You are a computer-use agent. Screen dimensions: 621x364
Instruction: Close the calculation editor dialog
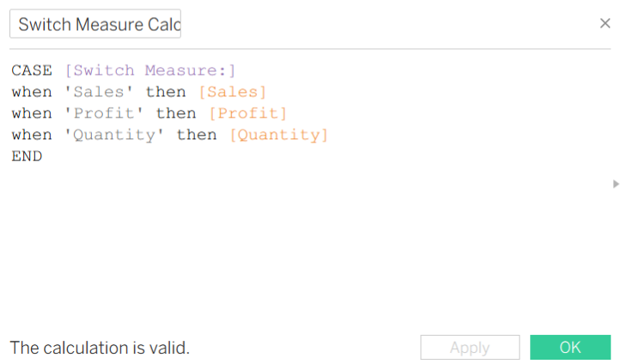point(605,23)
